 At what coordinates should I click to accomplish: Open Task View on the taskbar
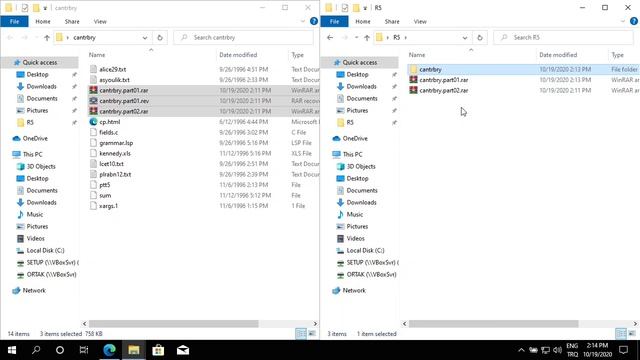tap(84, 350)
